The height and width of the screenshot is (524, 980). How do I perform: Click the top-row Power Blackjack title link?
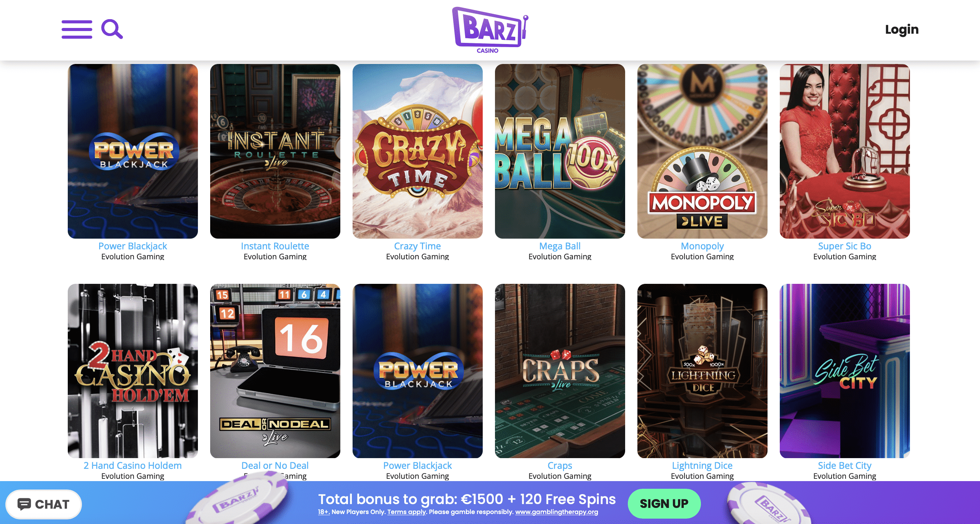click(x=132, y=246)
